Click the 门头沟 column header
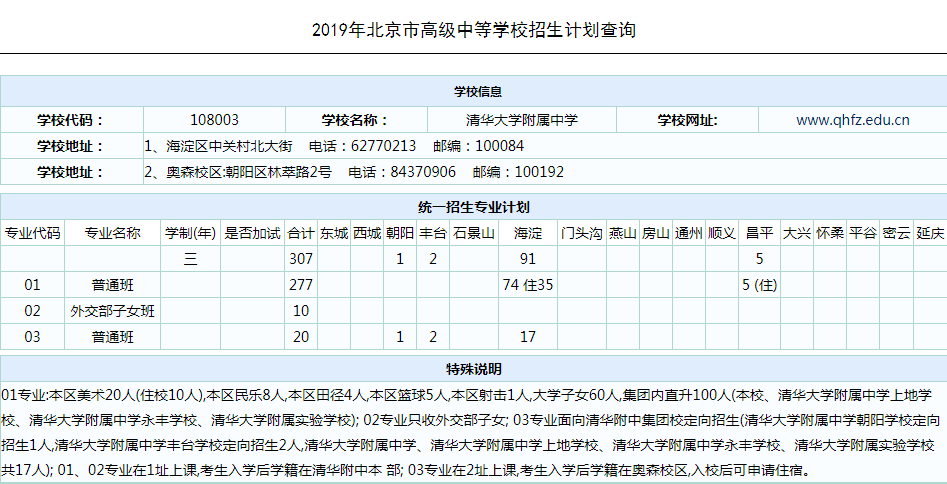 pyautogui.click(x=582, y=233)
